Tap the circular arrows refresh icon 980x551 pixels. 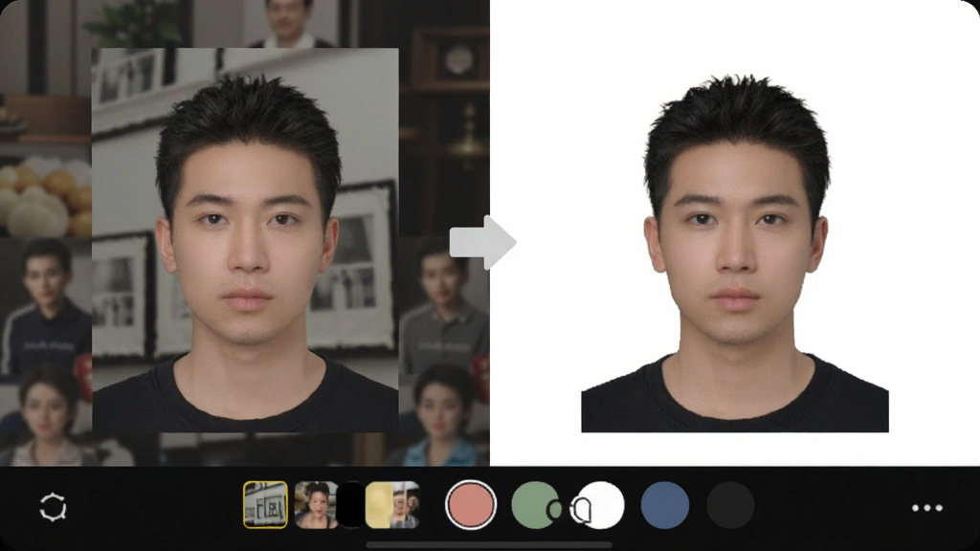54,507
